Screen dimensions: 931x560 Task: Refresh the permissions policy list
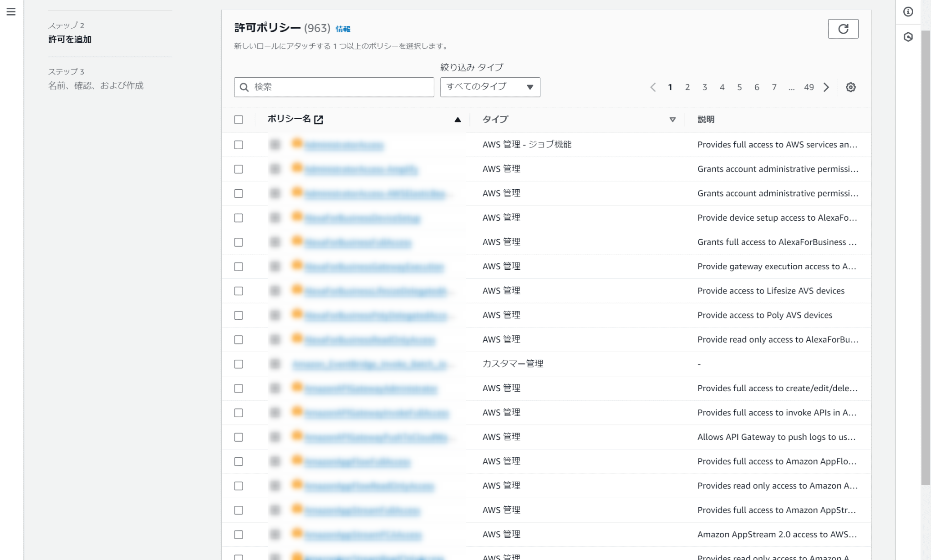point(843,29)
